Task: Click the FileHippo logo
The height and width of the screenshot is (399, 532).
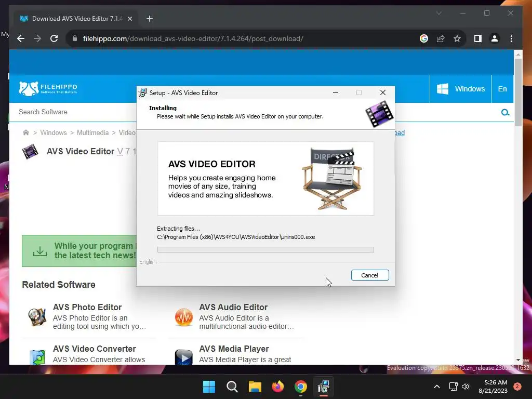Action: 48,88
